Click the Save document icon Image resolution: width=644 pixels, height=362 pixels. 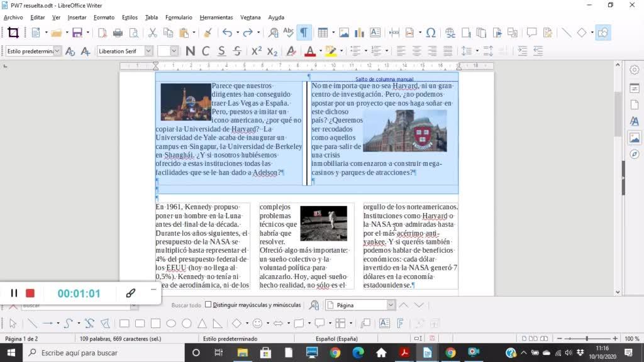coord(77,33)
